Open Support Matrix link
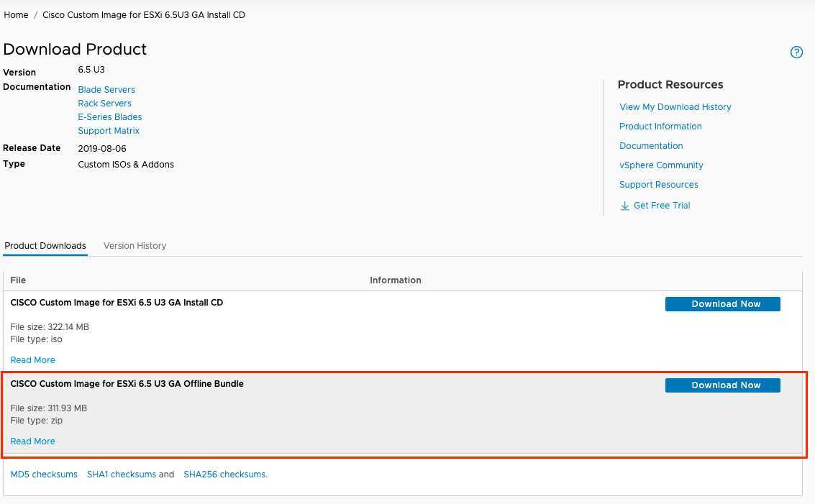The height and width of the screenshot is (504, 815). tap(109, 131)
